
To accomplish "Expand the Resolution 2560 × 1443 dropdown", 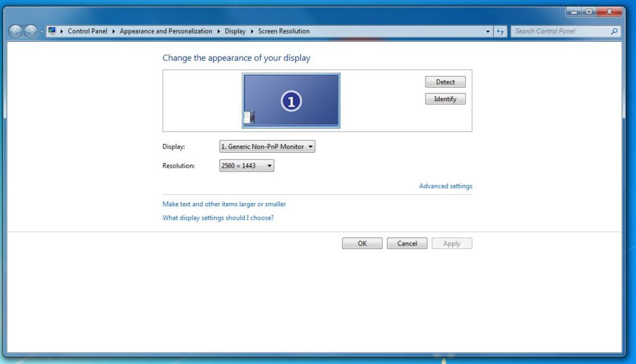I will [x=247, y=166].
